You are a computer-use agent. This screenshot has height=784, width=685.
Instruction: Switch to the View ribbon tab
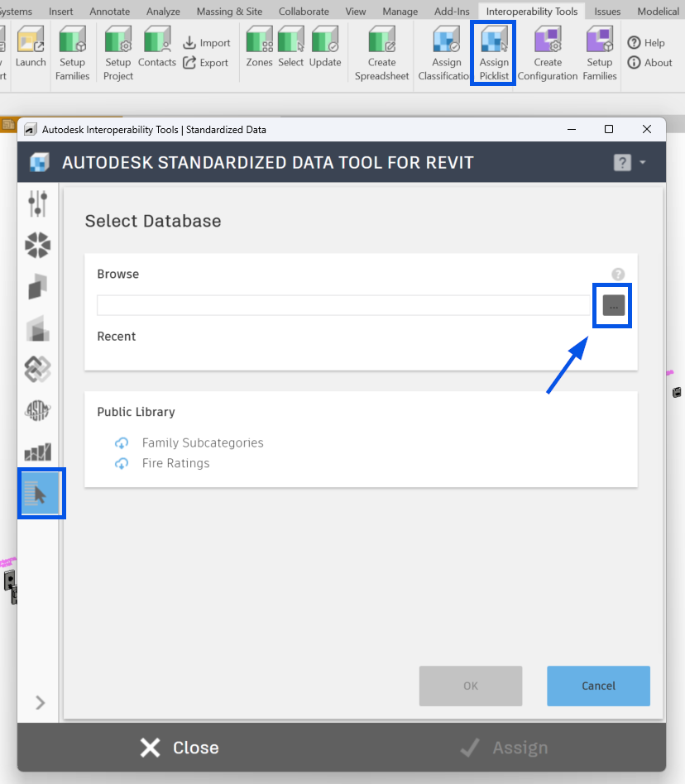356,11
